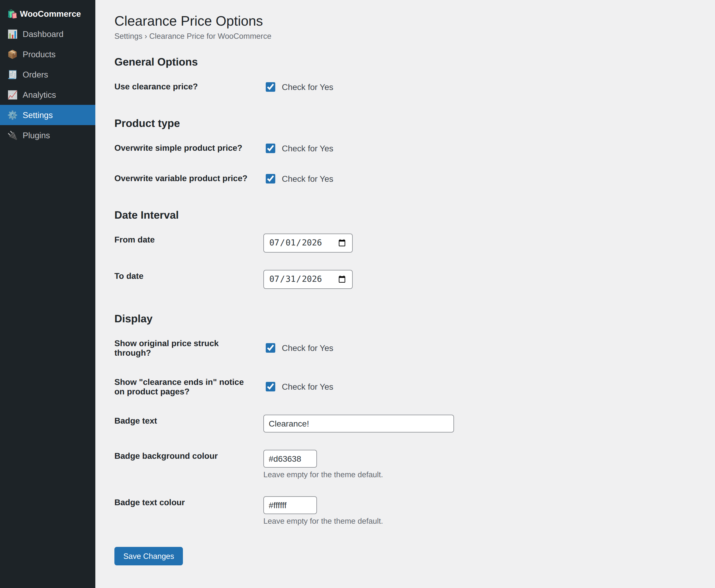Click the Products box icon

[x=13, y=55]
